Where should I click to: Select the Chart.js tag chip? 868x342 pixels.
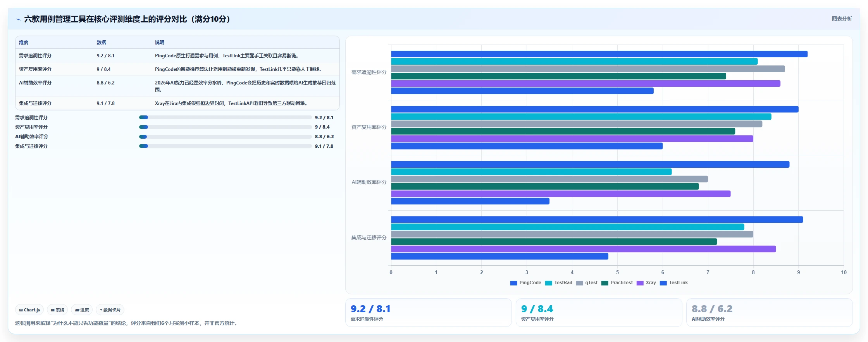click(29, 310)
